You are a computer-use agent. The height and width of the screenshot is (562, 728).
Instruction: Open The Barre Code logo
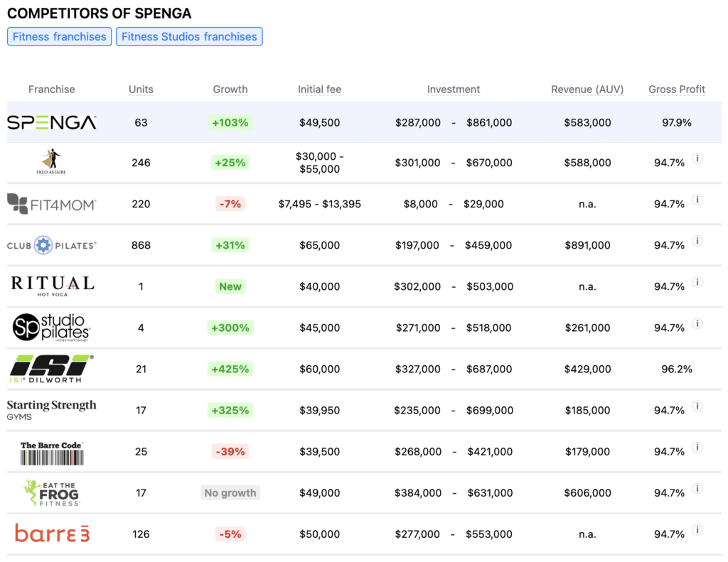click(52, 453)
